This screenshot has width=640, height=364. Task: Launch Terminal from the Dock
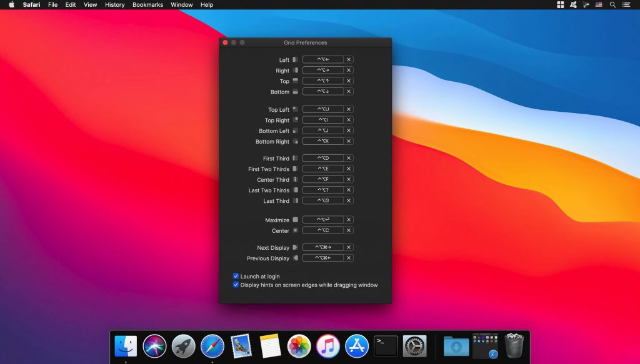click(x=386, y=346)
